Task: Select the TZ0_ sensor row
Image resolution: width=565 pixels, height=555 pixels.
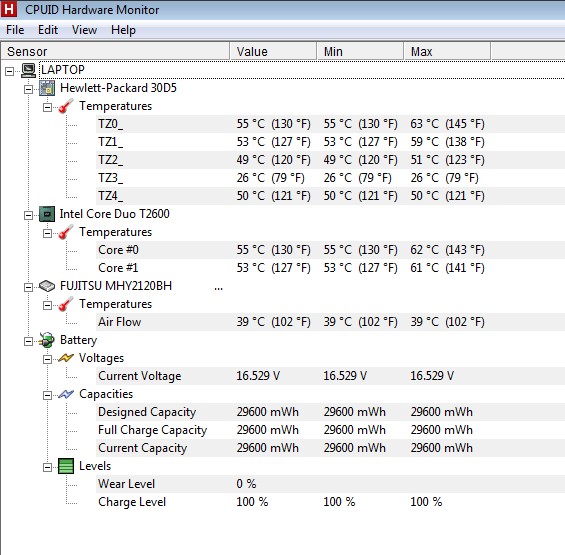Action: pos(330,124)
